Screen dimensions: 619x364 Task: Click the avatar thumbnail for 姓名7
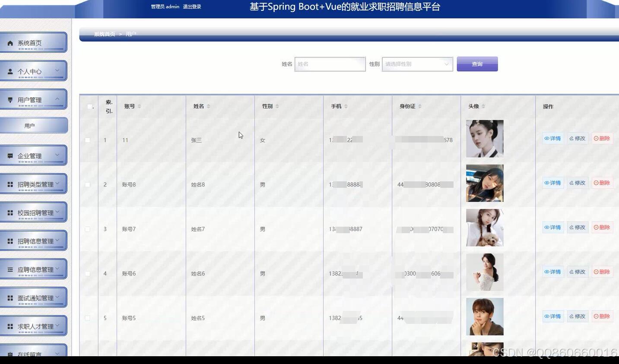485,228
